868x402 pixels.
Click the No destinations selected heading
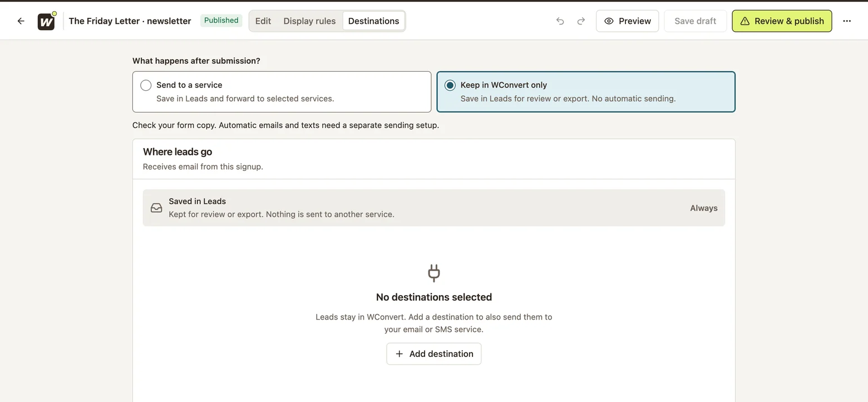[434, 297]
